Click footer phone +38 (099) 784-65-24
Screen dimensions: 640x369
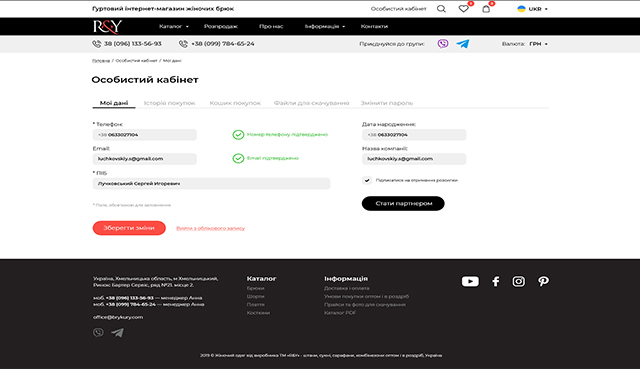131,304
